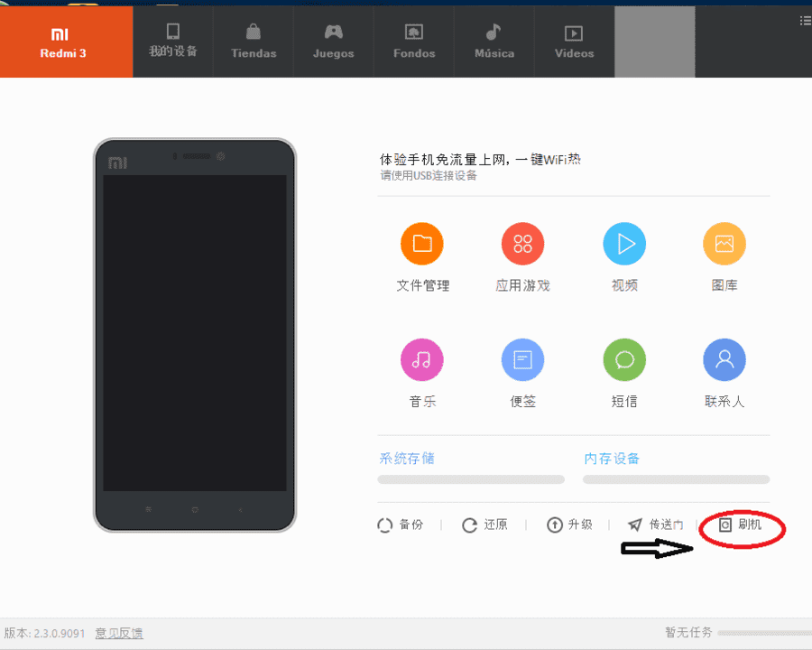Switch to the 我的设备 tab

173,42
